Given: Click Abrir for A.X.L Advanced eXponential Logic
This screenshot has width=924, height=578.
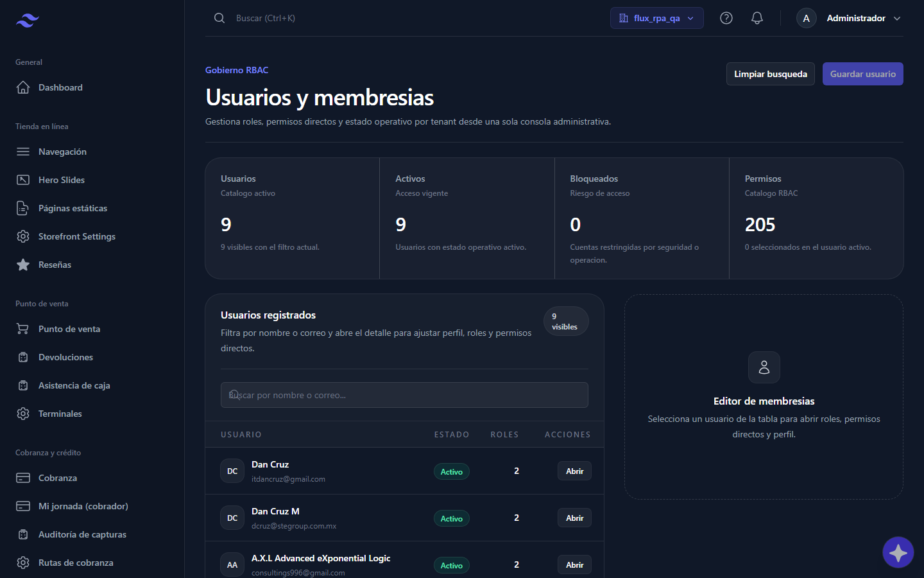Looking at the screenshot, I should click(574, 565).
